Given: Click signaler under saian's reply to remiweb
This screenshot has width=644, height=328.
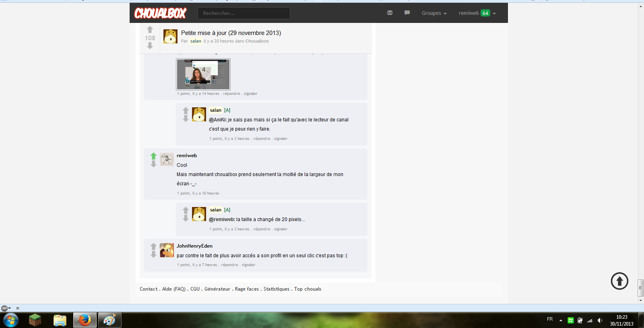Looking at the screenshot, I should (x=281, y=229).
